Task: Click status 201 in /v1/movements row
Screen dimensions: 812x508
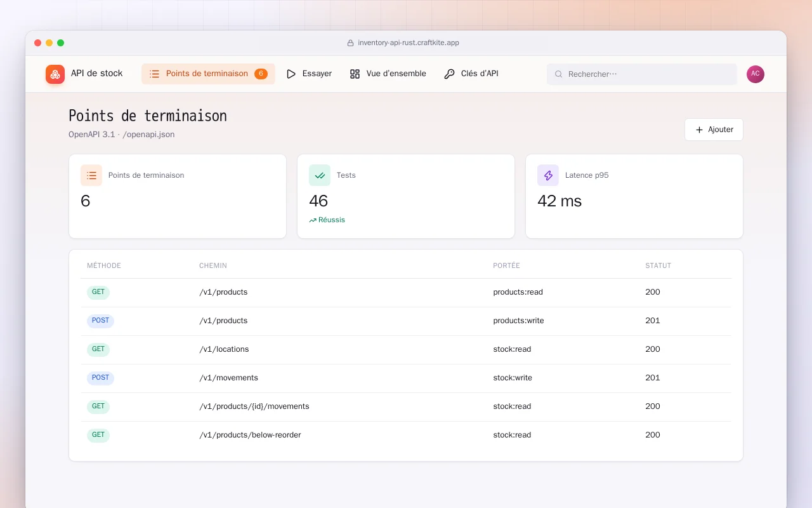Action: [x=653, y=378]
